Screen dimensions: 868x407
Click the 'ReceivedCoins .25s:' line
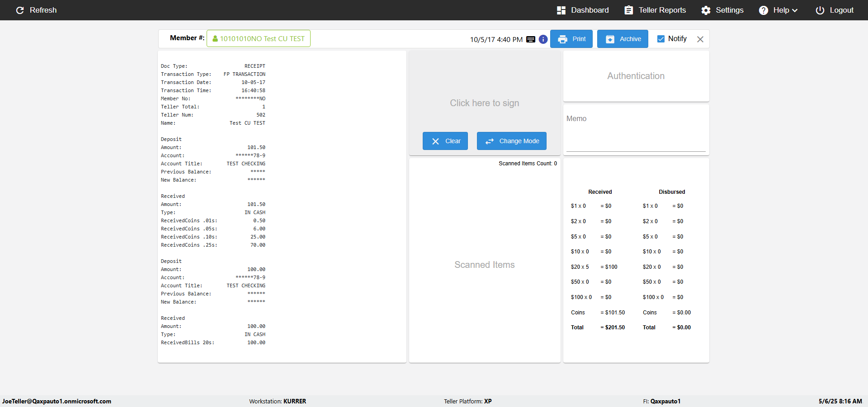point(213,245)
